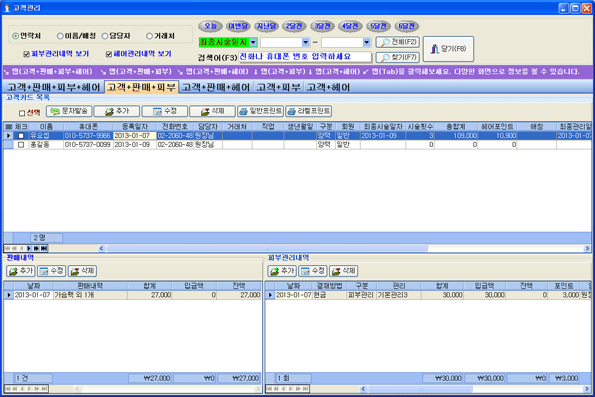Viewport: 595px width, 397px height.
Task: Select the 이름/애칭 radio button
Action: tap(60, 36)
